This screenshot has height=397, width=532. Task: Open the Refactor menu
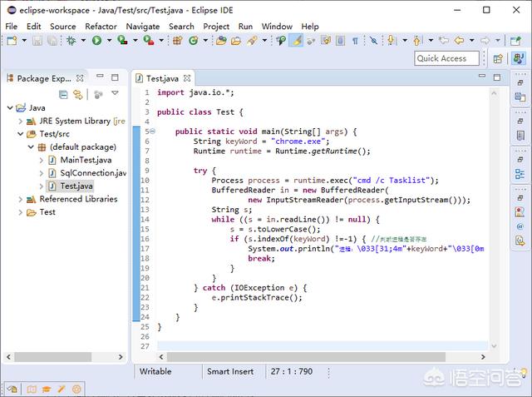(x=101, y=27)
